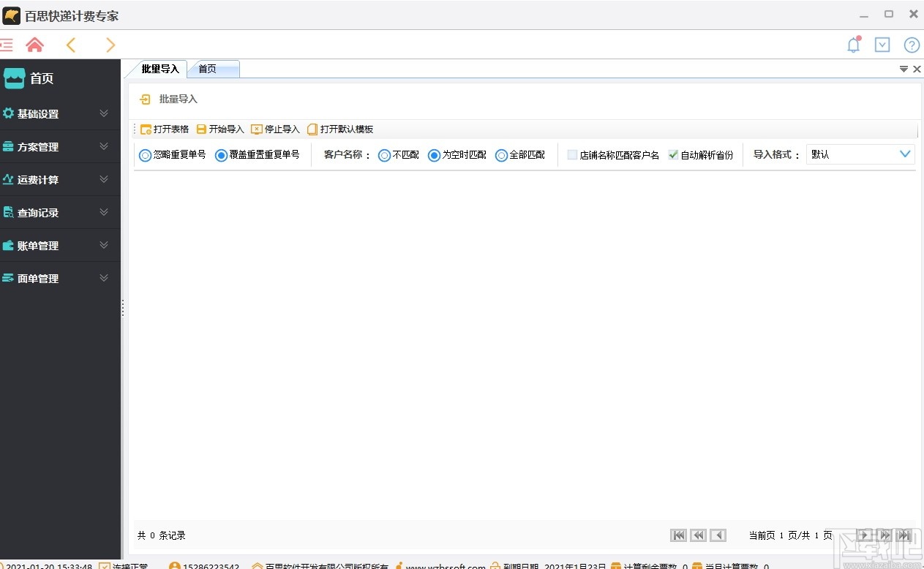Open notifications via the bell icon
Viewport: 924px width, 569px height.
pos(853,45)
